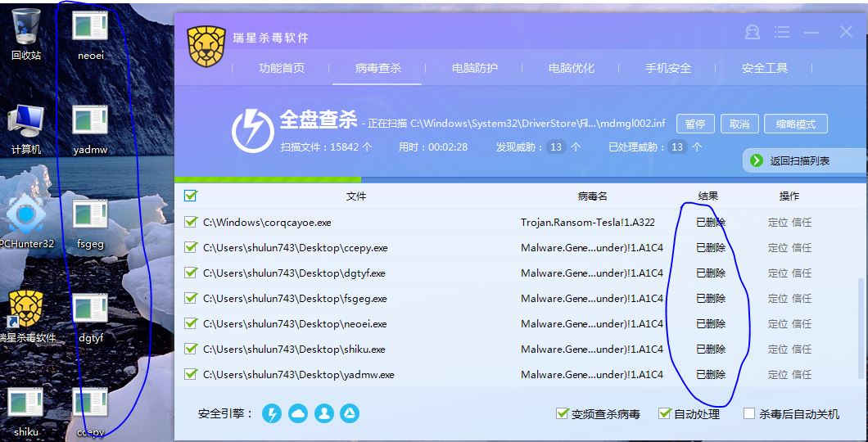The height and width of the screenshot is (442, 868).
Task: Click 定位 for shiku.exe row
Action: coord(778,350)
